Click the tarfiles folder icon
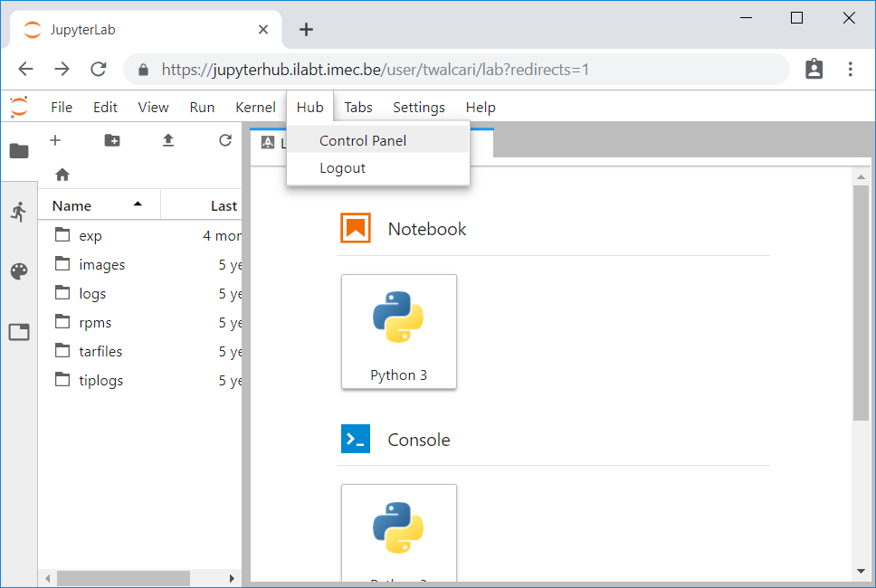Viewport: 876px width, 588px height. (x=62, y=351)
